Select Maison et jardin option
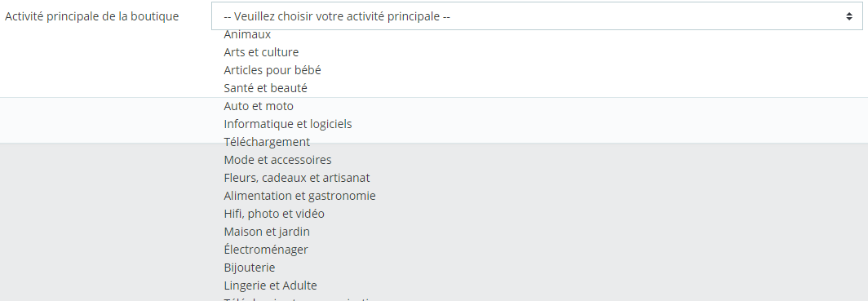The image size is (868, 301). tap(267, 232)
